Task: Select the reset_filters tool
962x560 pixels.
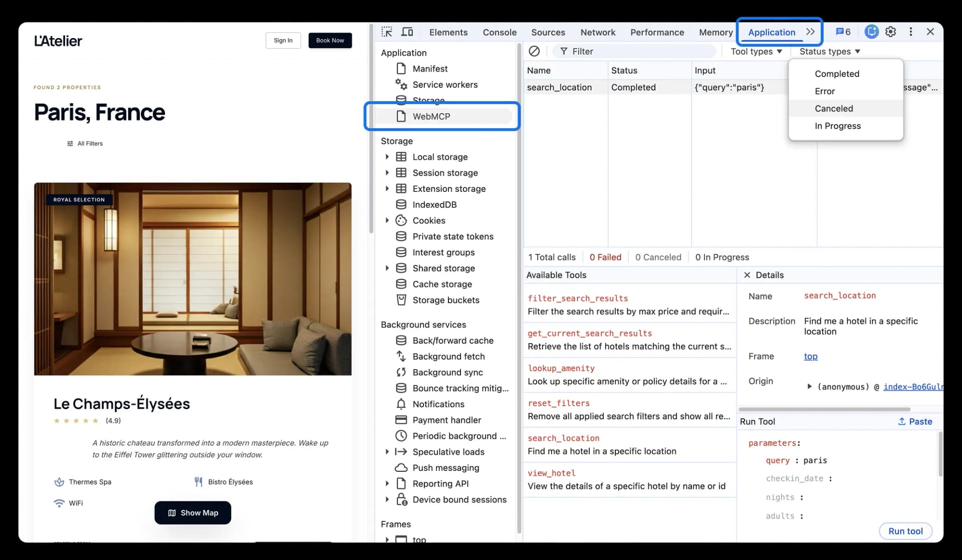Action: [x=629, y=410]
